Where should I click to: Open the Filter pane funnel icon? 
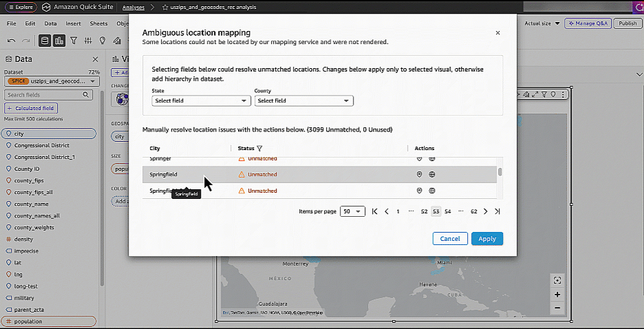click(x=74, y=41)
